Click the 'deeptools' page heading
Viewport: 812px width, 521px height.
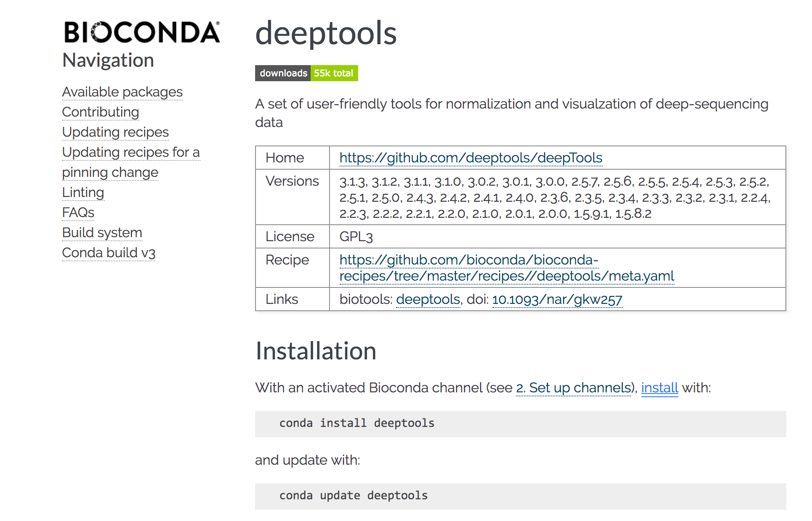[326, 33]
